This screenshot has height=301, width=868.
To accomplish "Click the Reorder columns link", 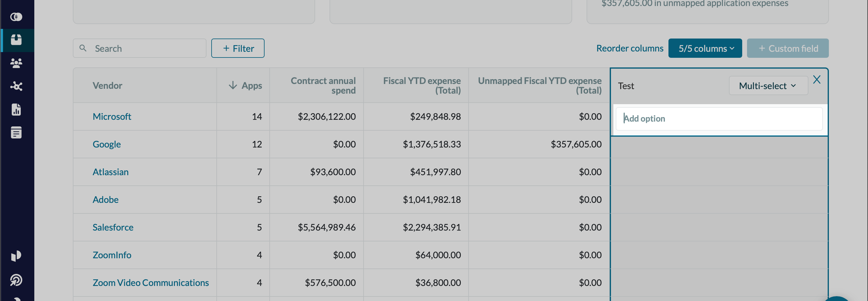I will tap(629, 48).
